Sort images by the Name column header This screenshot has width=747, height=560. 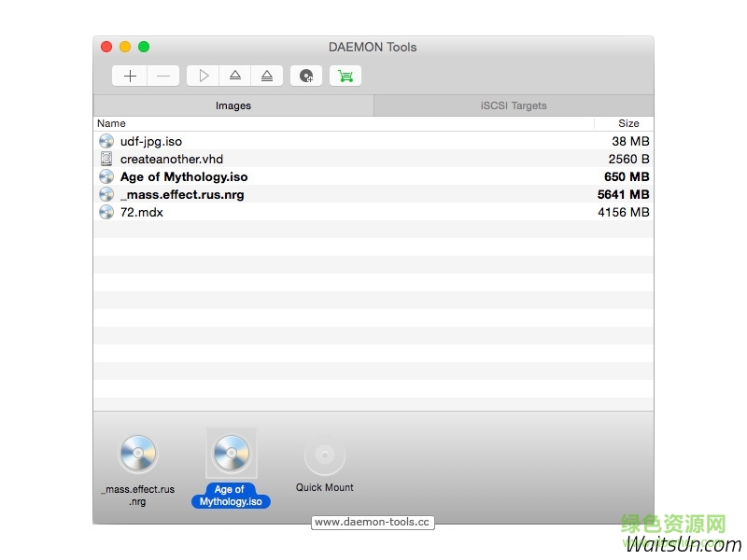click(x=111, y=123)
